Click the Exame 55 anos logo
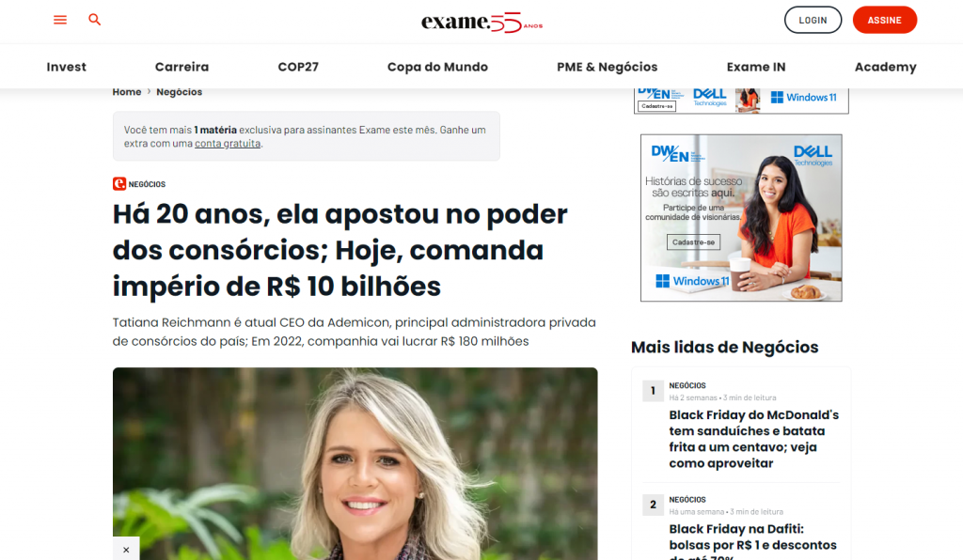 [482, 23]
